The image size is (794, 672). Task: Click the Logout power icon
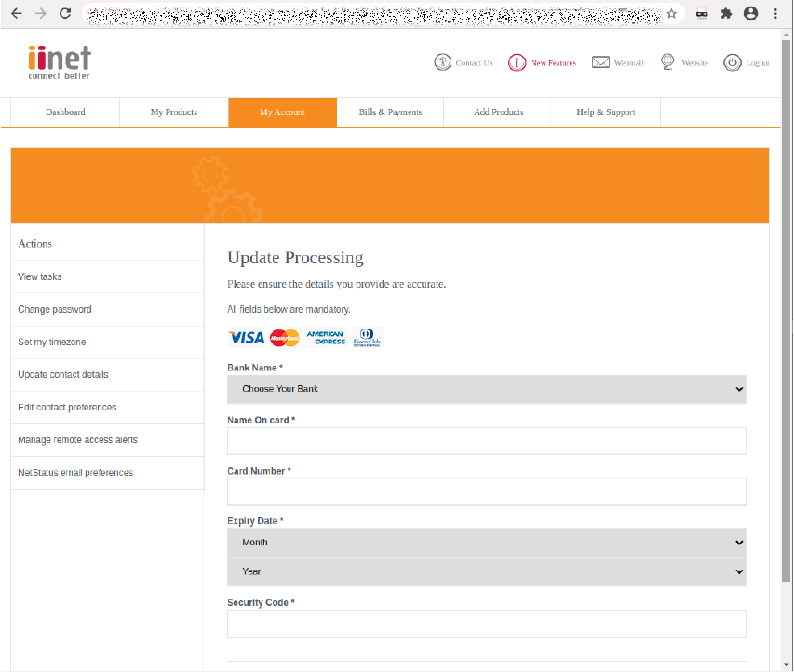click(x=734, y=62)
